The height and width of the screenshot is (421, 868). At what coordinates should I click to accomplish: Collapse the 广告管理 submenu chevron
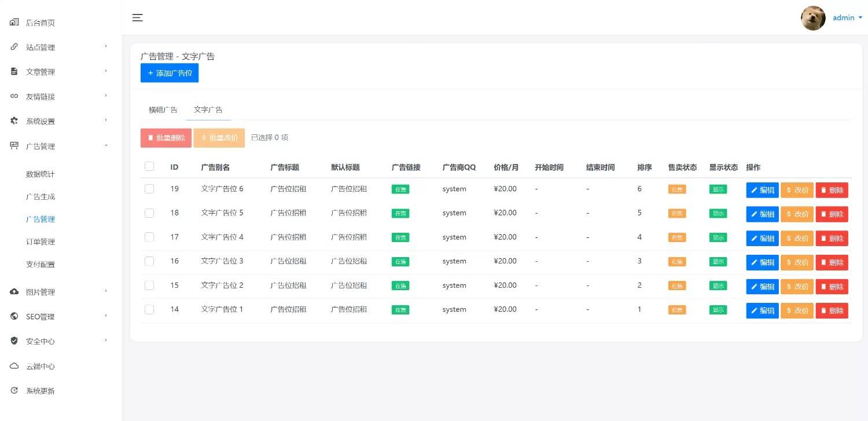(x=106, y=145)
